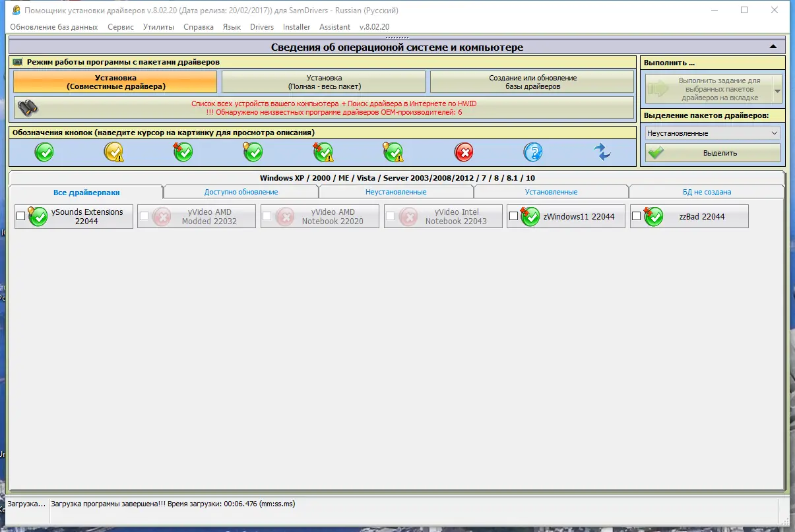The width and height of the screenshot is (795, 532).
Task: Click the zzBad 22044 status icon
Action: (x=653, y=216)
